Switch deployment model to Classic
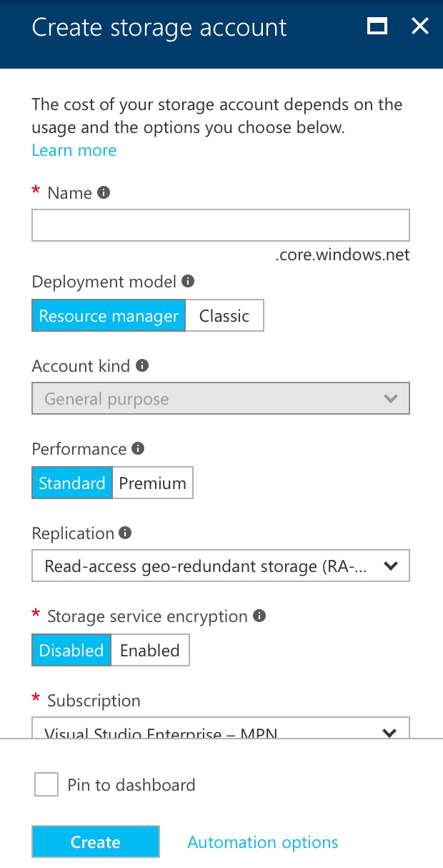The image size is (443, 868). [224, 315]
